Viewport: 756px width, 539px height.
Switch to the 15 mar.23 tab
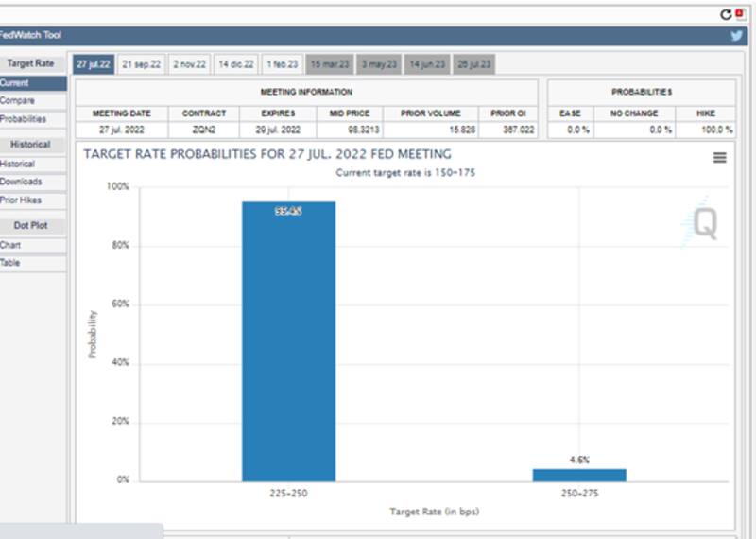click(330, 64)
